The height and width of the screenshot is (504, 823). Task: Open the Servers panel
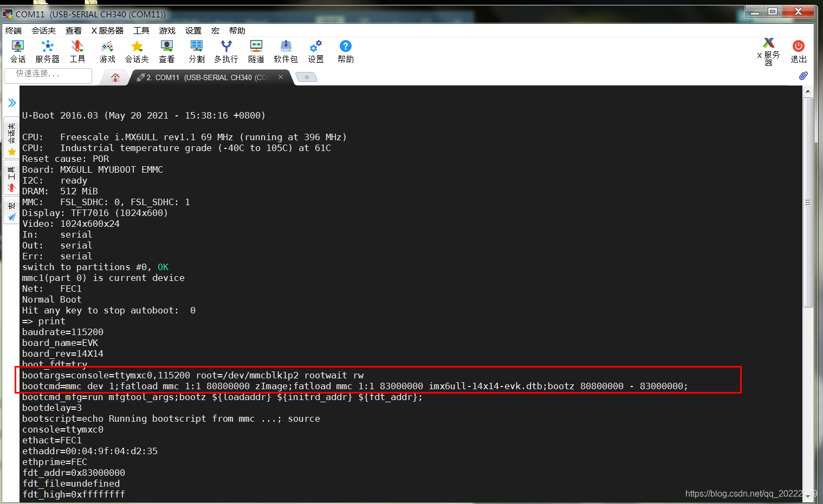tap(47, 51)
